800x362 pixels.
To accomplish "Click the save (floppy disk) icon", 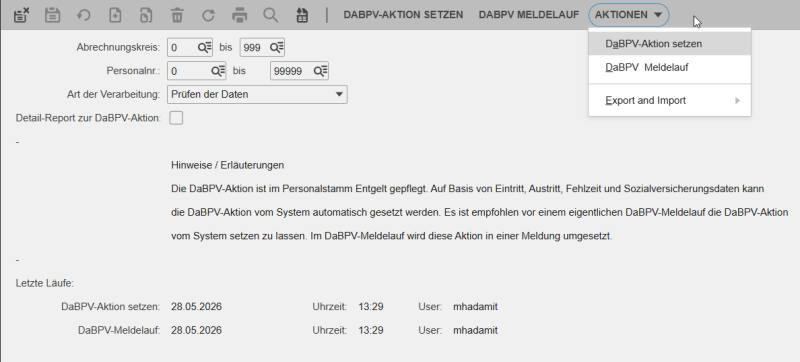I will point(52,15).
